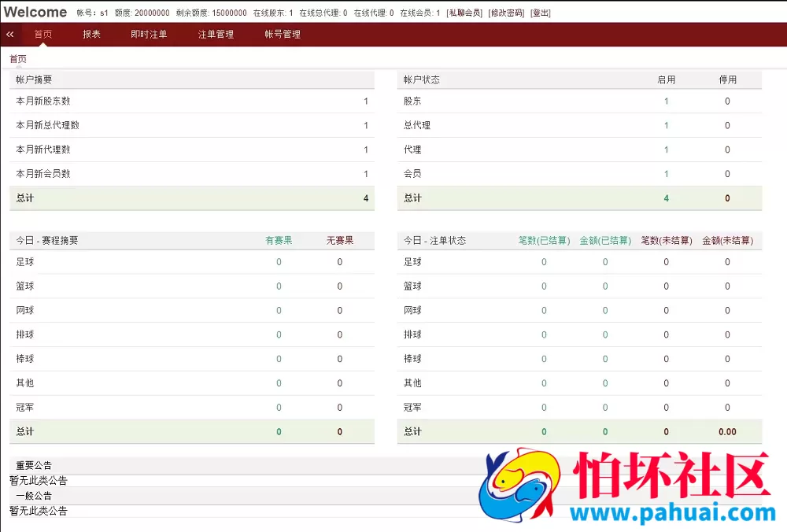787x532 pixels.
Task: Select the 本月新代理数 row label
Action: (x=43, y=150)
